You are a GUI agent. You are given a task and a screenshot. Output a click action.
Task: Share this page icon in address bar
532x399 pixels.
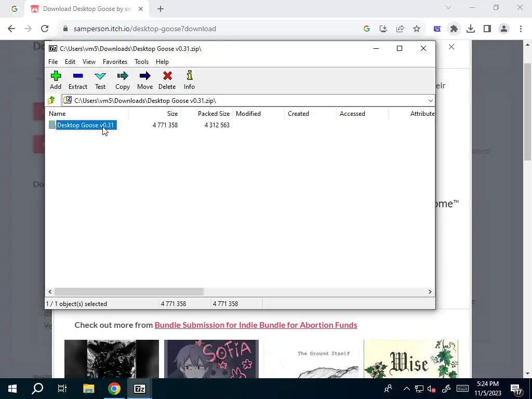coord(400,29)
